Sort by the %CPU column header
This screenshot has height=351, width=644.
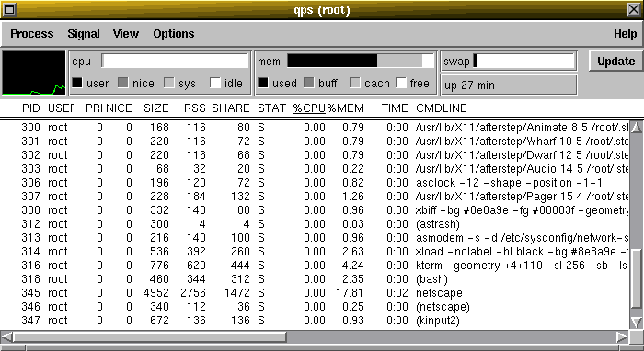pos(309,108)
